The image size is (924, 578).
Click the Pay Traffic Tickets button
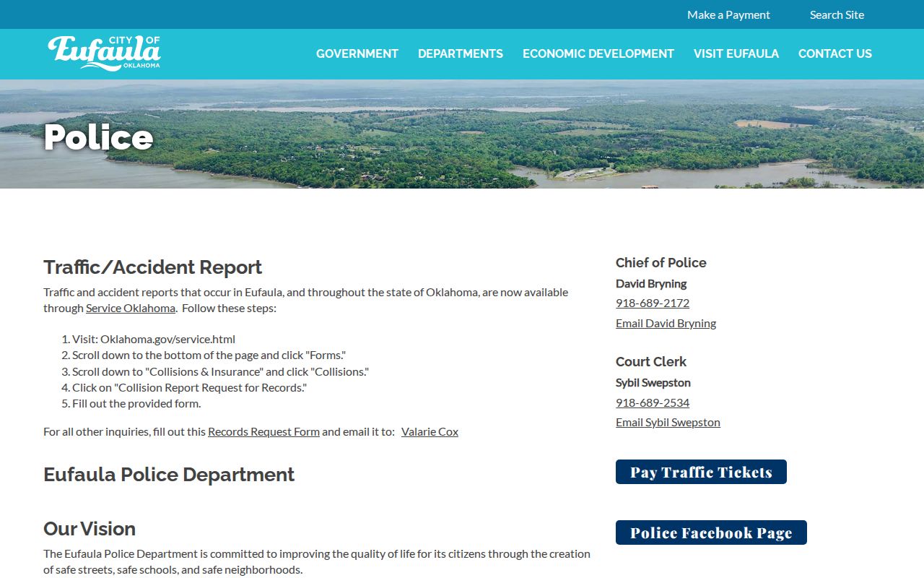tap(701, 472)
